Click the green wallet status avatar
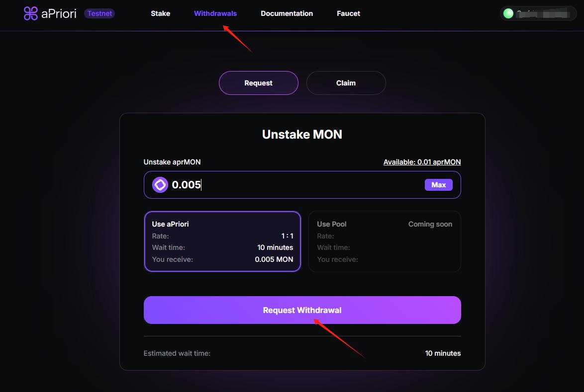Viewport: 584px width, 392px height. 508,13
